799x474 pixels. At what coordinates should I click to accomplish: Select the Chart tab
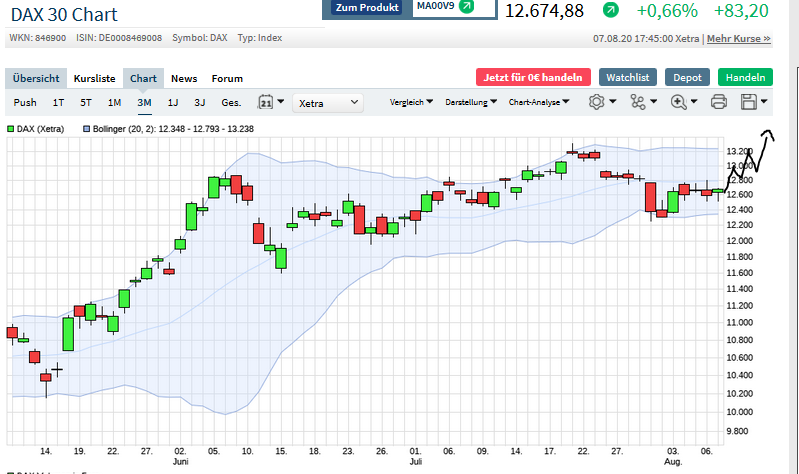[143, 78]
